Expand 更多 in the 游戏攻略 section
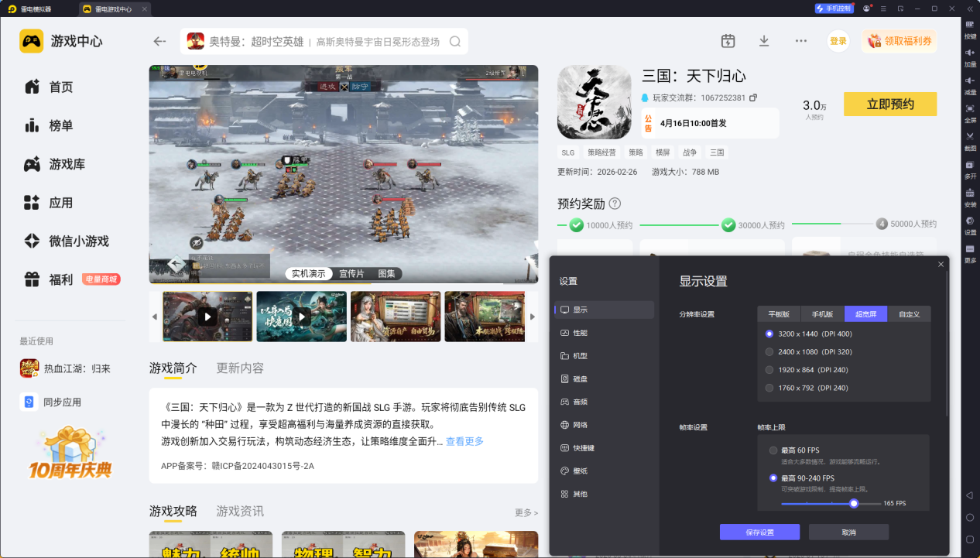This screenshot has width=980, height=558. [x=526, y=512]
